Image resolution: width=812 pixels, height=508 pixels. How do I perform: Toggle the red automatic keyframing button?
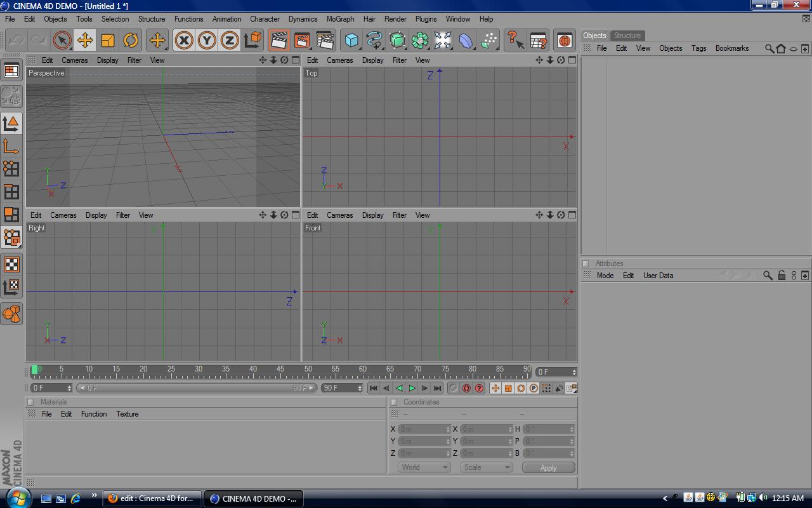(x=466, y=388)
